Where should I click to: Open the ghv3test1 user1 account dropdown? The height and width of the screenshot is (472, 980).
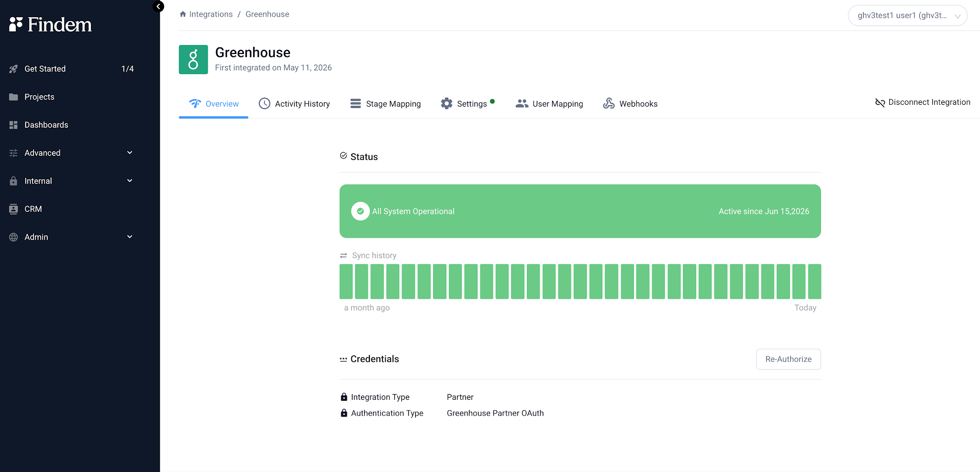click(908, 15)
